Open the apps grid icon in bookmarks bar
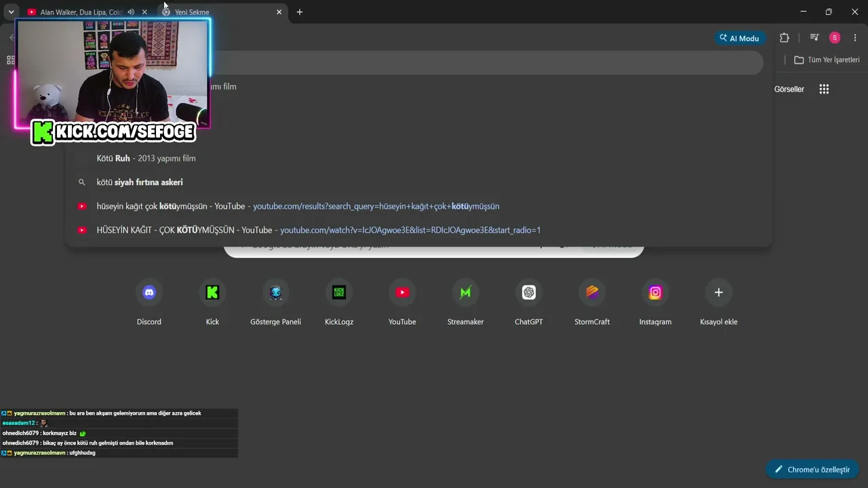 pyautogui.click(x=11, y=60)
